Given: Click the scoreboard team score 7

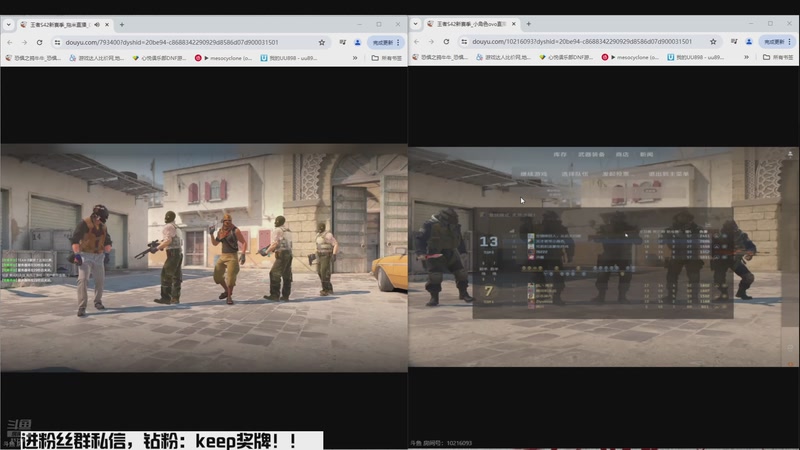Looking at the screenshot, I should click(x=488, y=291).
